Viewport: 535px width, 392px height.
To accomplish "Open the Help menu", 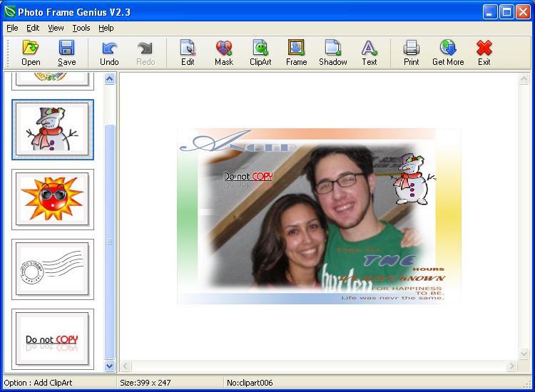I will (x=106, y=28).
